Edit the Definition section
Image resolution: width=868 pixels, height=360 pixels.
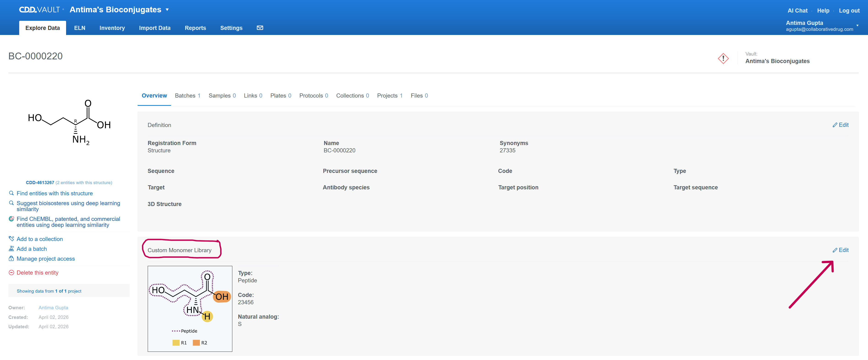(840, 125)
